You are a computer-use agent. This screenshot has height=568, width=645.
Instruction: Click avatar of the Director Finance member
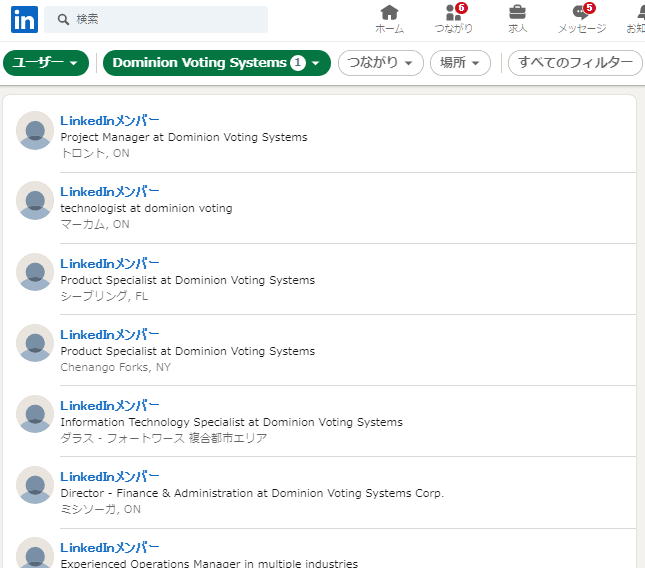pos(35,485)
